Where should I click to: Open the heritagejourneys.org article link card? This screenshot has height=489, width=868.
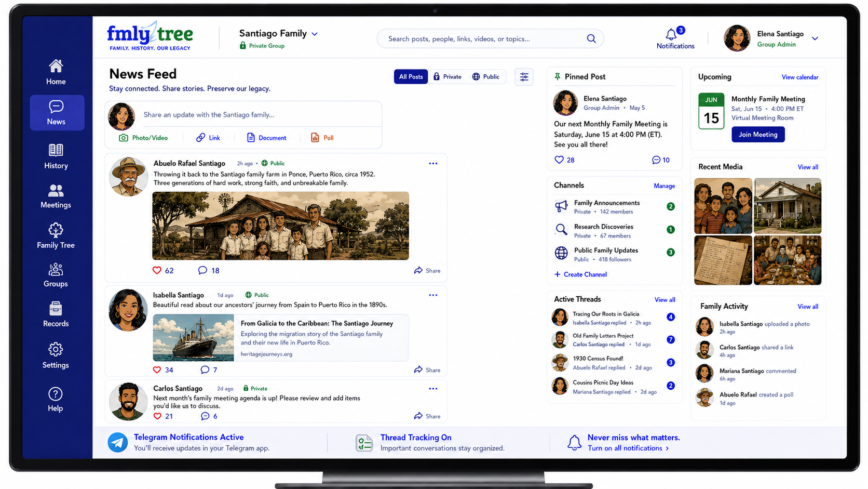[x=281, y=338]
